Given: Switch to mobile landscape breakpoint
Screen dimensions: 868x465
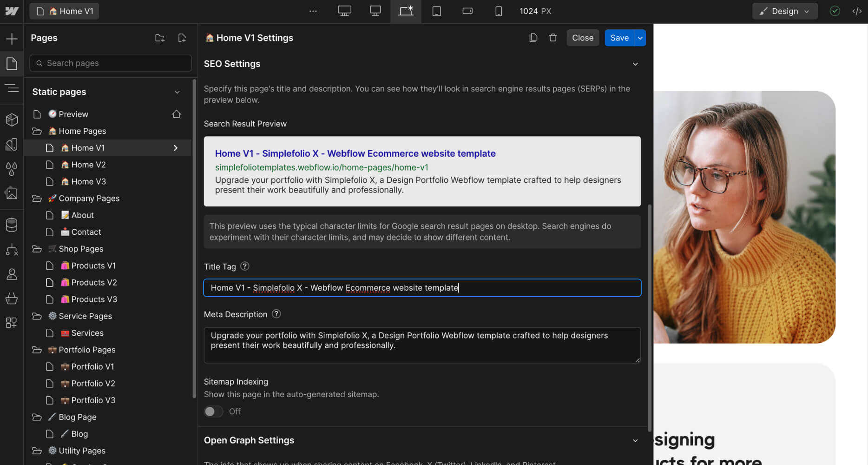Looking at the screenshot, I should pos(467,11).
